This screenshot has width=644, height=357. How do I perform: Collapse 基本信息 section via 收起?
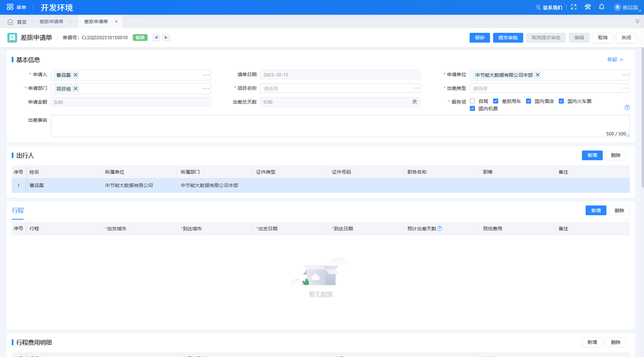pos(616,59)
